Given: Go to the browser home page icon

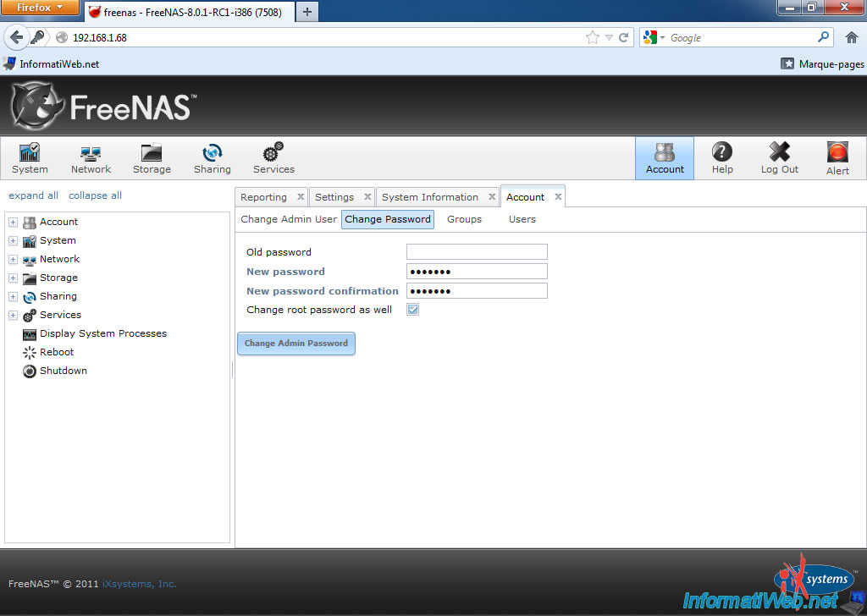Looking at the screenshot, I should (852, 37).
